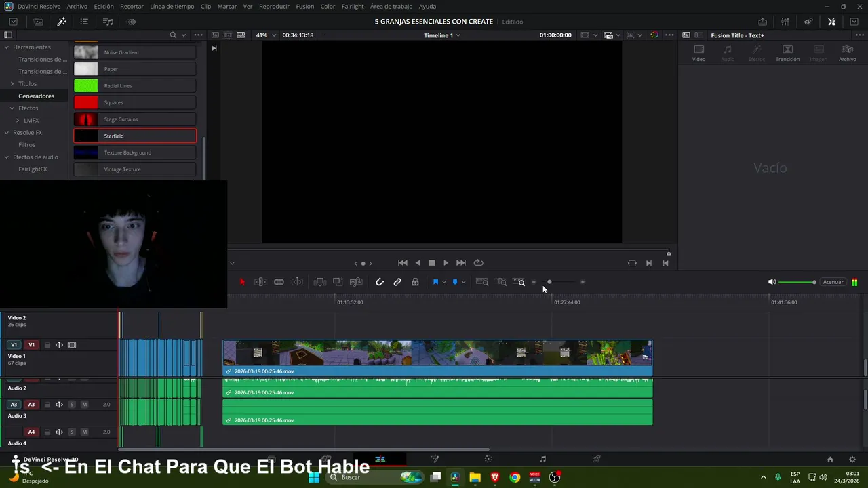Viewport: 868px width, 488px height.
Task: Toggle Position Lock icon in toolbar
Action: pyautogui.click(x=415, y=282)
